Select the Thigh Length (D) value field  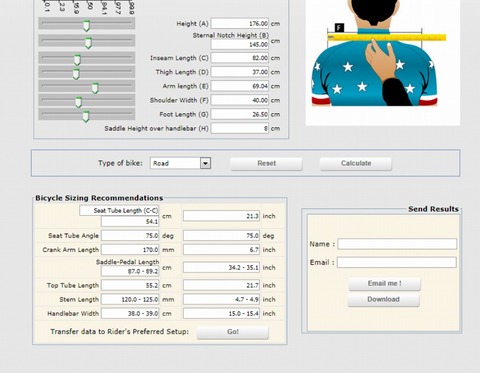240,72
